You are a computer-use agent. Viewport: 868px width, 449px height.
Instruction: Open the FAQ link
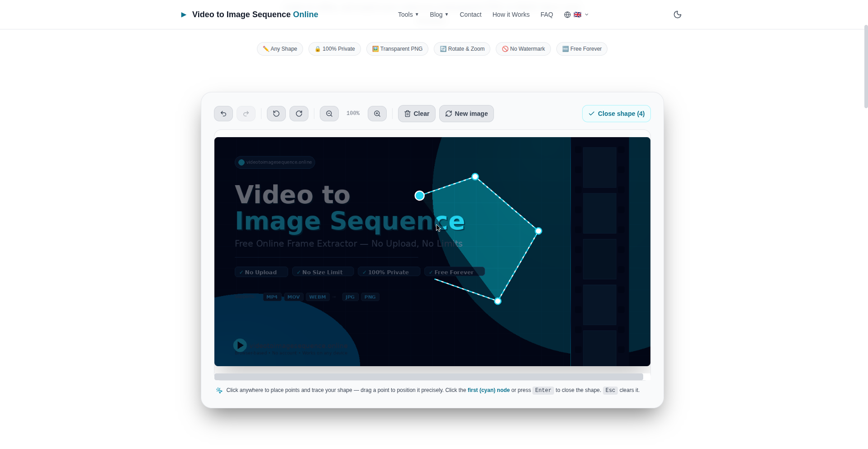pyautogui.click(x=546, y=14)
